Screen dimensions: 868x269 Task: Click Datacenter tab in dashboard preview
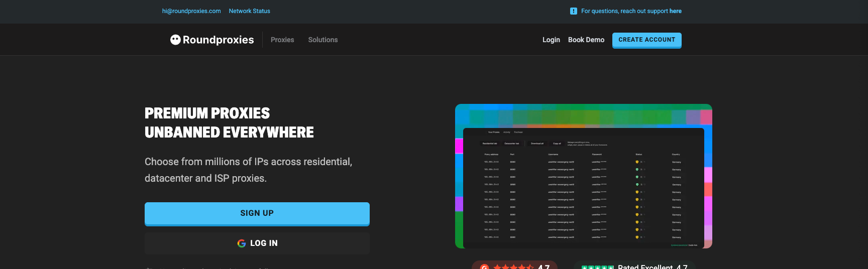512,144
